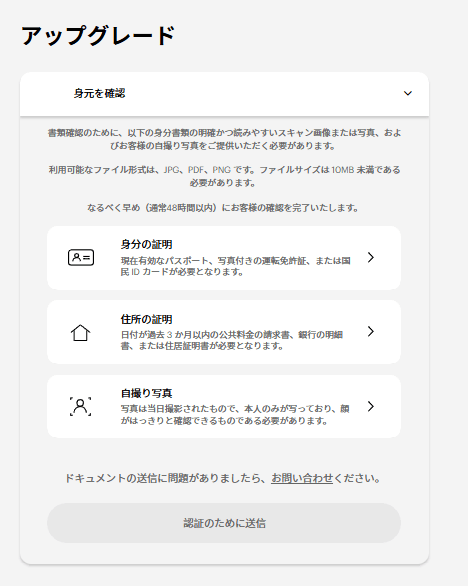Select the 自撮り写真 heading
The width and height of the screenshot is (468, 586).
coord(147,393)
